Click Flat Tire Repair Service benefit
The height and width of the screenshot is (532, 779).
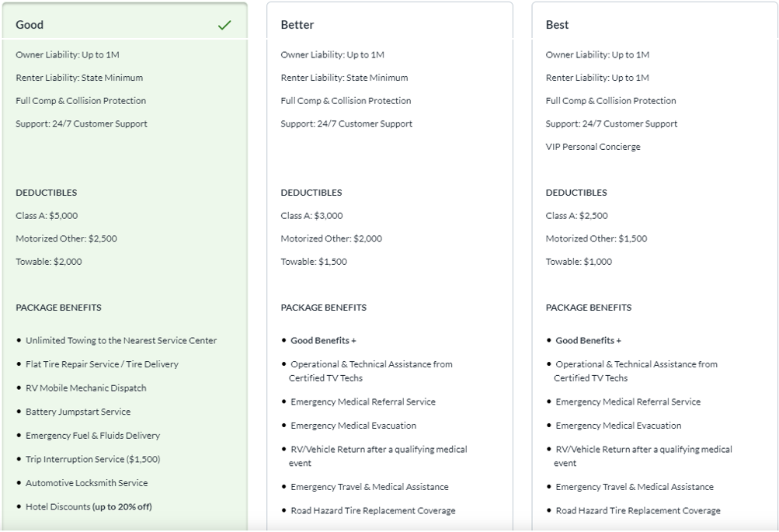click(x=102, y=364)
